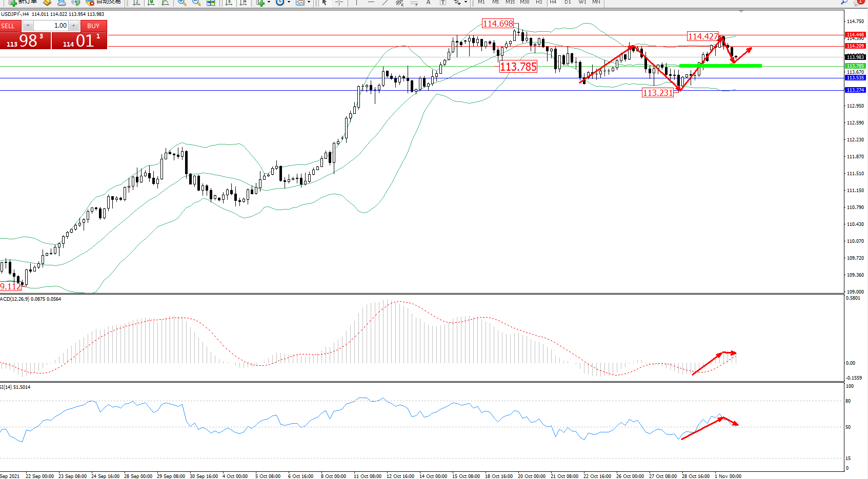868x479 pixels.
Task: Select the cursor arrow tool
Action: click(325, 3)
